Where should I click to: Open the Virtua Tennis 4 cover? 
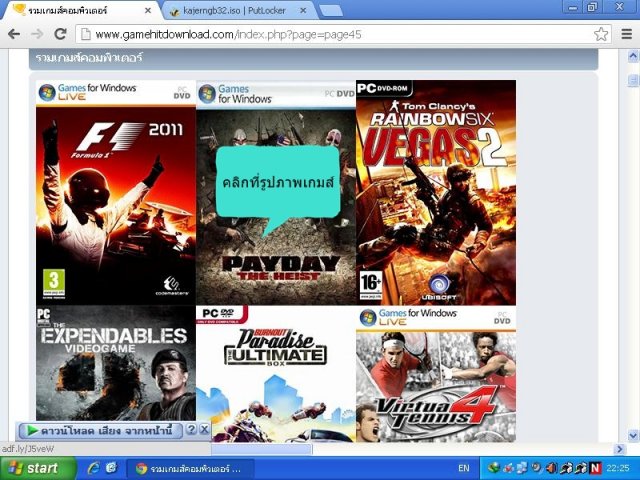[x=436, y=374]
